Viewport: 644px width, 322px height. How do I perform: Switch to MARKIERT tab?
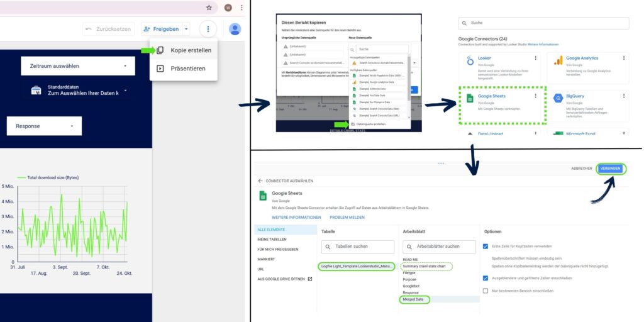click(x=286, y=259)
